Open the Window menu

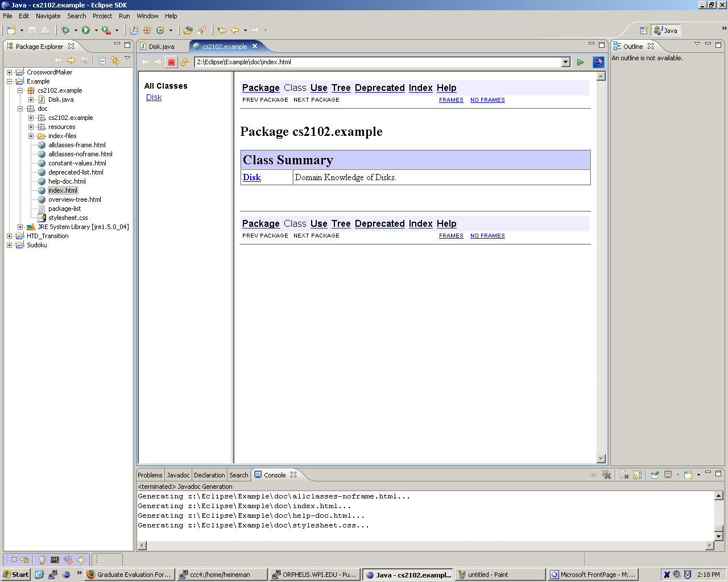[x=147, y=16]
